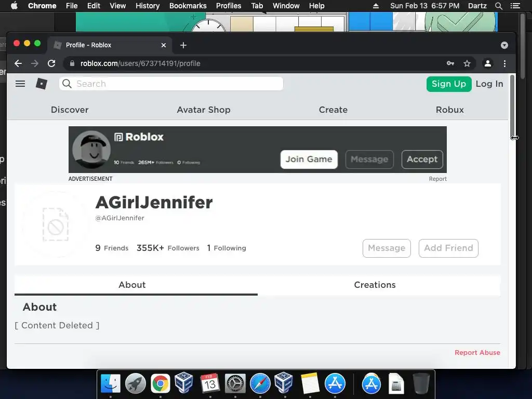Open Chrome from the Dock

click(160, 383)
